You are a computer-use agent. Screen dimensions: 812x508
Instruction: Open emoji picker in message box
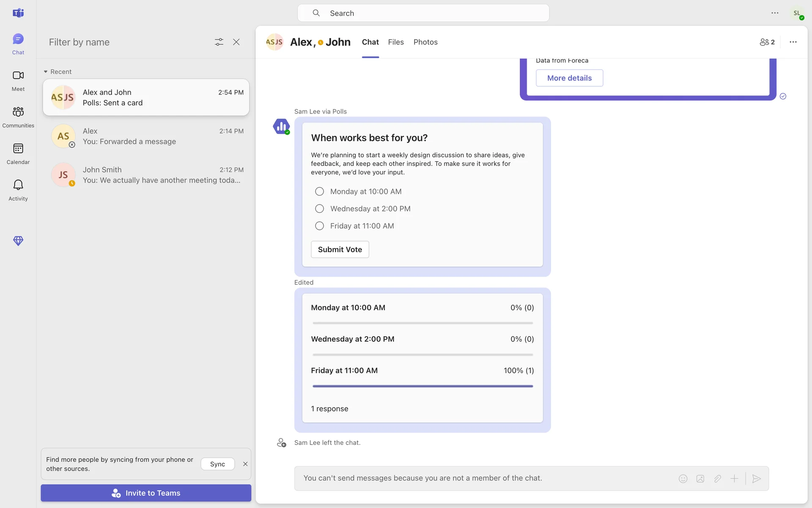[x=683, y=478]
